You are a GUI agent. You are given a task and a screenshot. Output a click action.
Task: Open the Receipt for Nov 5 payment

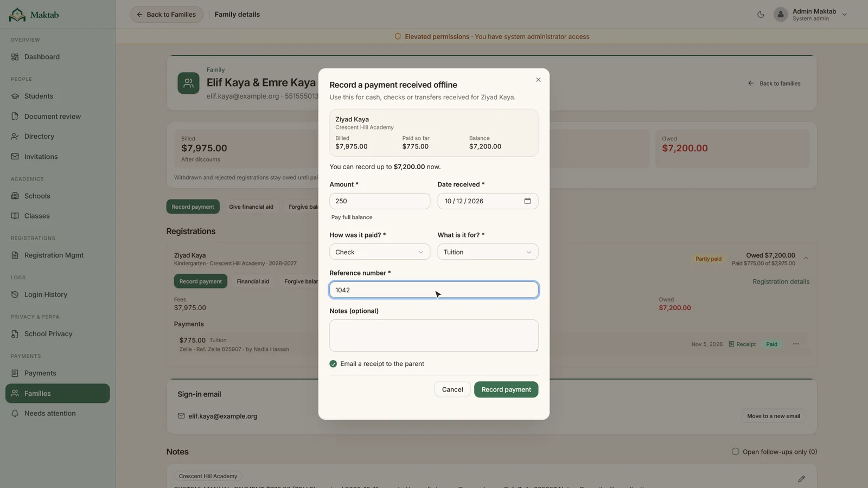click(742, 344)
